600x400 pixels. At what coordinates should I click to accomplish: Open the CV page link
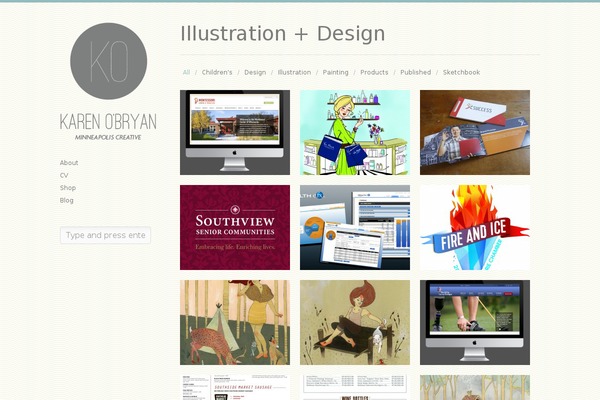coord(64,175)
